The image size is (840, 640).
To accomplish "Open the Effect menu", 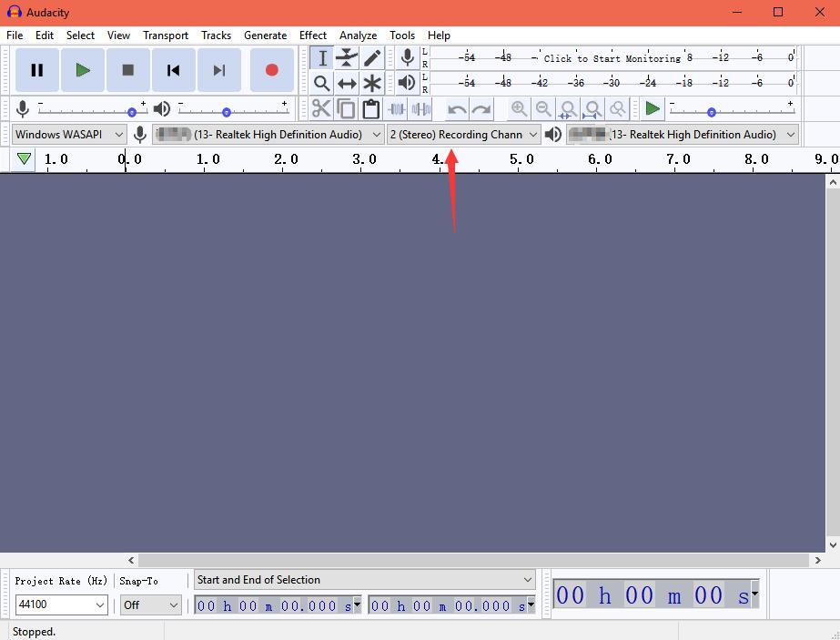I will tap(313, 36).
